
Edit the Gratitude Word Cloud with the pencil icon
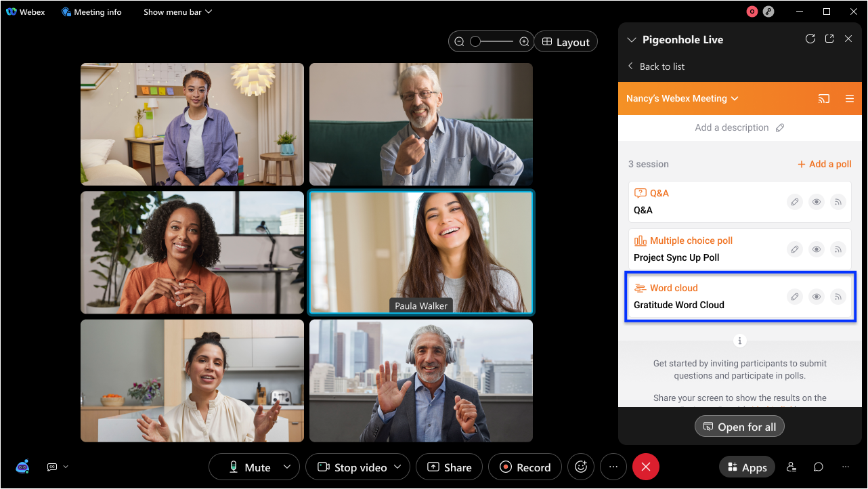tap(796, 297)
